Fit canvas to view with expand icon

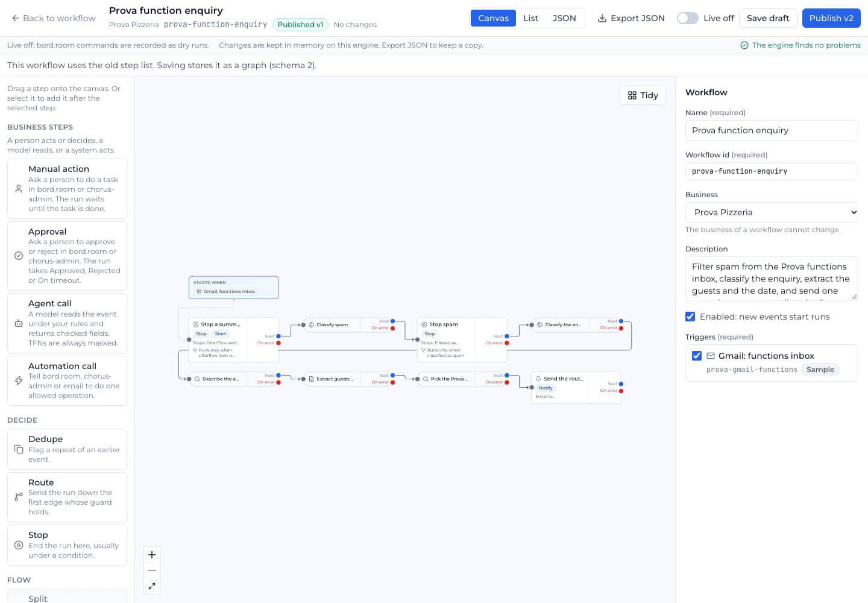point(152,586)
